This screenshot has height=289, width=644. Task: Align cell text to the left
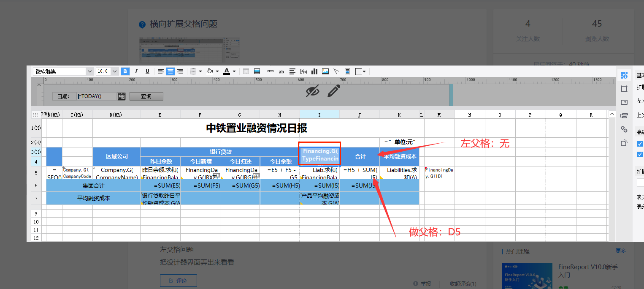click(x=161, y=71)
